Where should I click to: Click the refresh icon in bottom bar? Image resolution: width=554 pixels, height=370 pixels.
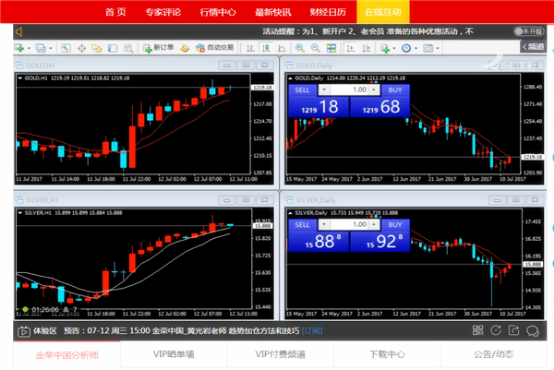pos(496,330)
